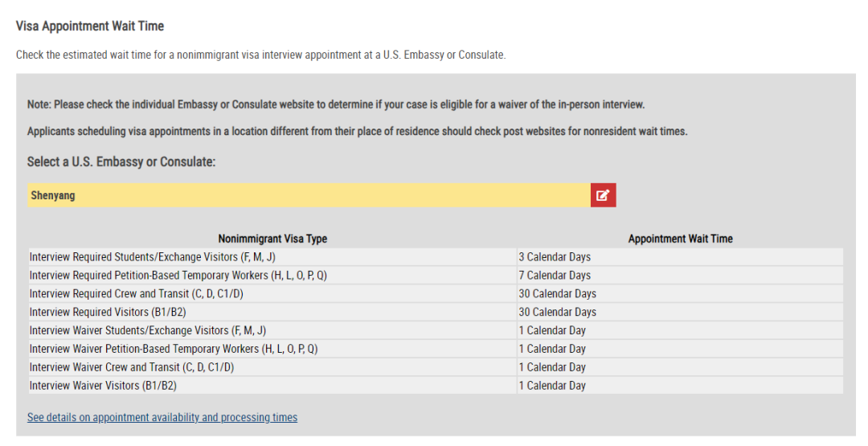Click the note about in-person interview waiver
The height and width of the screenshot is (446, 868).
click(x=336, y=104)
